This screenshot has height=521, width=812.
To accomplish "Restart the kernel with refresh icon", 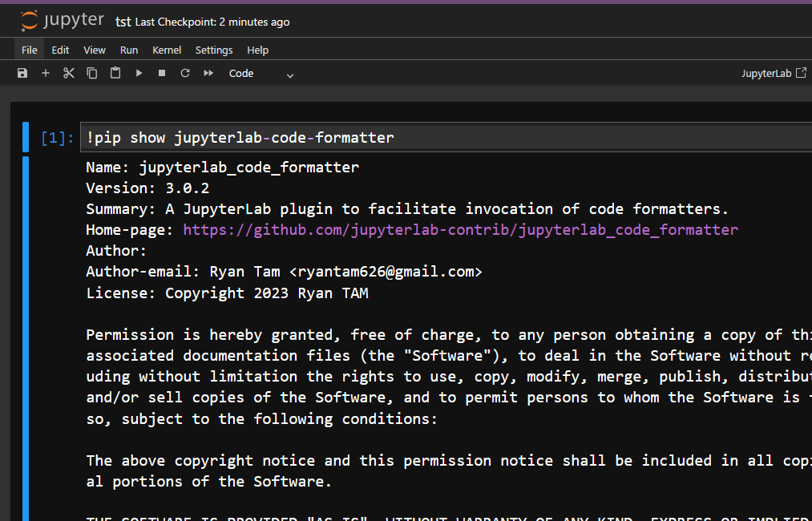I will pyautogui.click(x=185, y=73).
